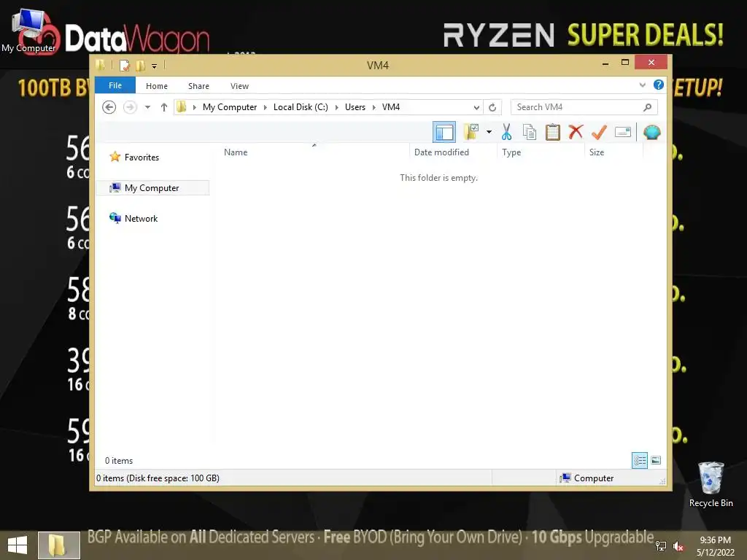Click the orange checkmark Properties icon

click(x=599, y=132)
